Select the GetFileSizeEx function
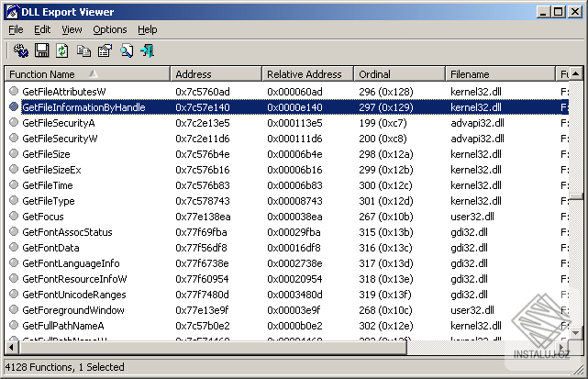The image size is (588, 379). (51, 170)
